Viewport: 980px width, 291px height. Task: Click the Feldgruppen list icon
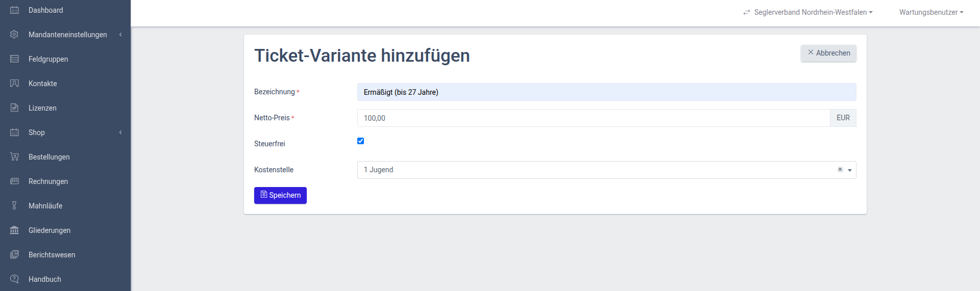[14, 59]
